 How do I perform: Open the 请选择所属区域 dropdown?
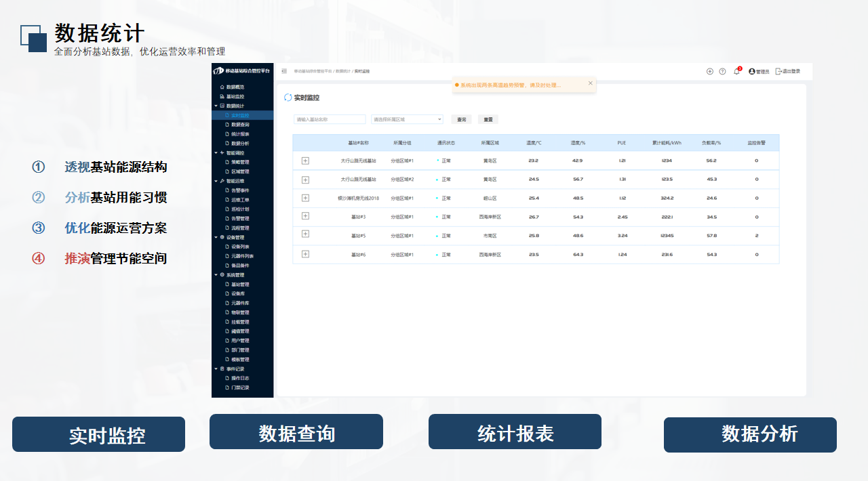[407, 119]
